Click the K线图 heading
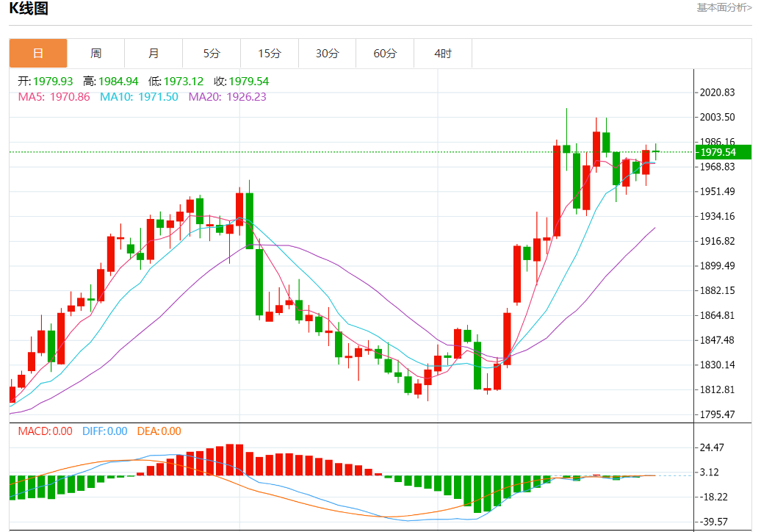 coord(29,8)
